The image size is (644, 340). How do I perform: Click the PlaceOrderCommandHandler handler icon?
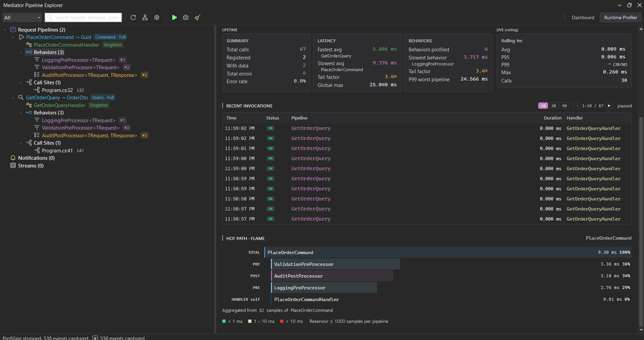pos(29,45)
